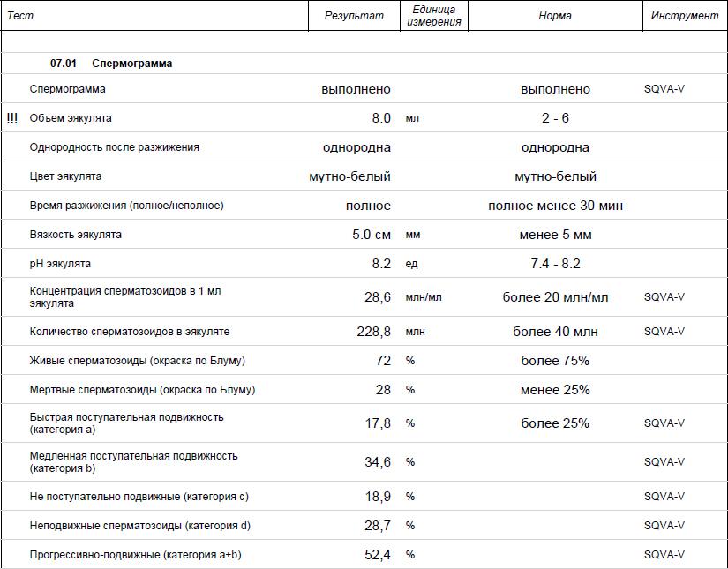
Task: Click the 228,8 sperm count result
Action: pyautogui.click(x=373, y=332)
